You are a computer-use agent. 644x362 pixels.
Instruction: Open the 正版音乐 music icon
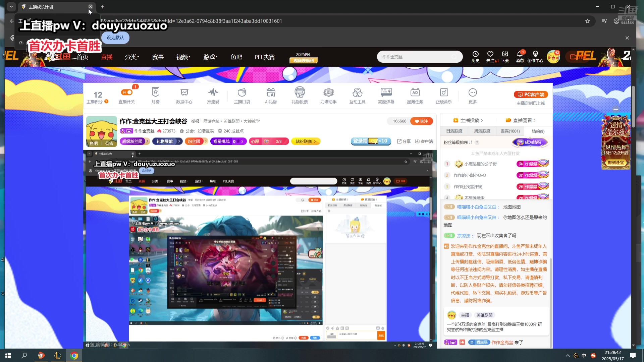coord(444,95)
